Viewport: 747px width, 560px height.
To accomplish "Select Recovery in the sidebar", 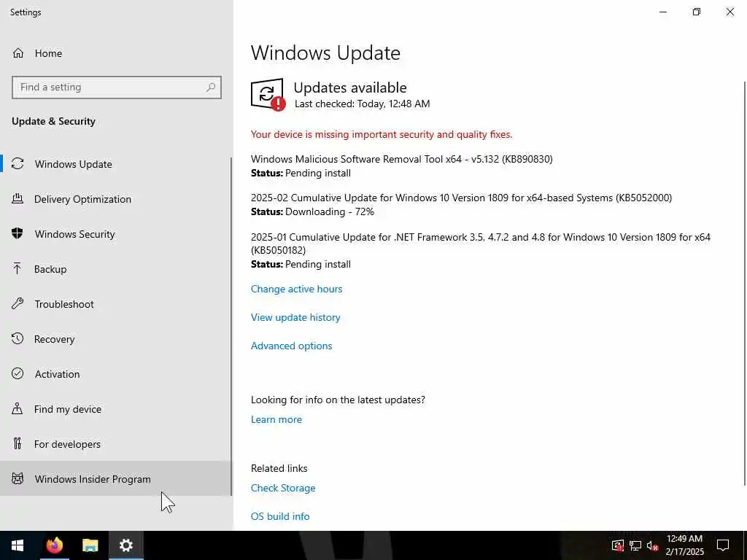I will coord(115,339).
